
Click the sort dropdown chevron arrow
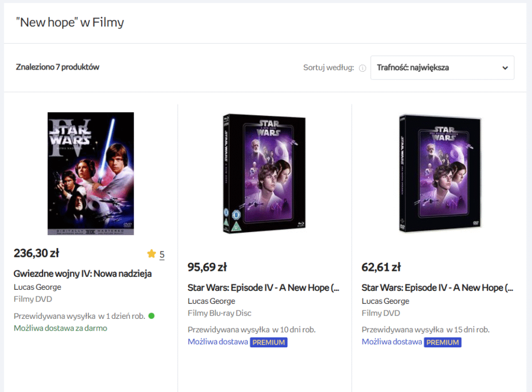(505, 68)
